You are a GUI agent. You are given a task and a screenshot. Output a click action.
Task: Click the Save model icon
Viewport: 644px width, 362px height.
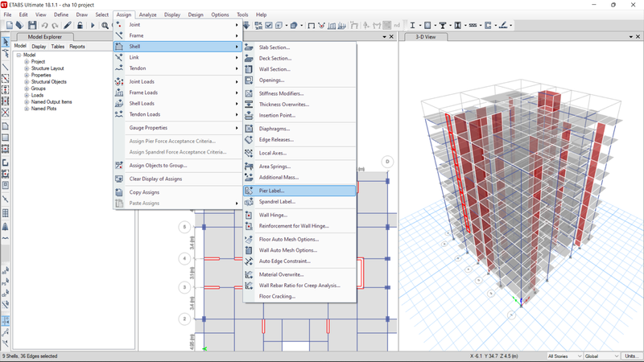32,26
